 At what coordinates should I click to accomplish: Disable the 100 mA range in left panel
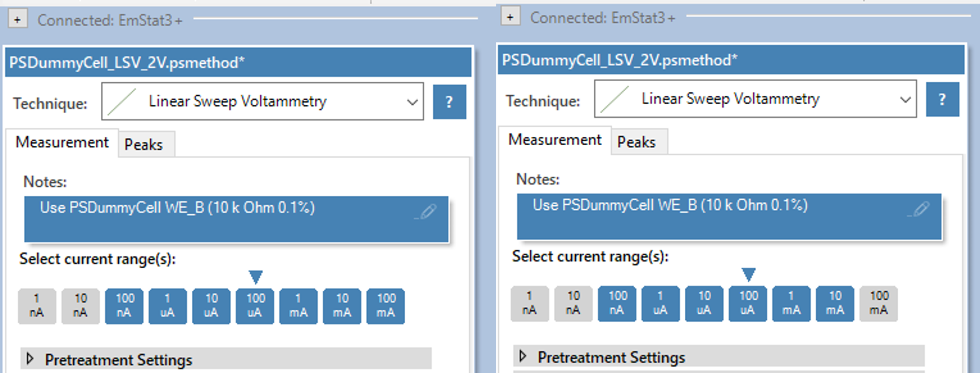click(385, 306)
